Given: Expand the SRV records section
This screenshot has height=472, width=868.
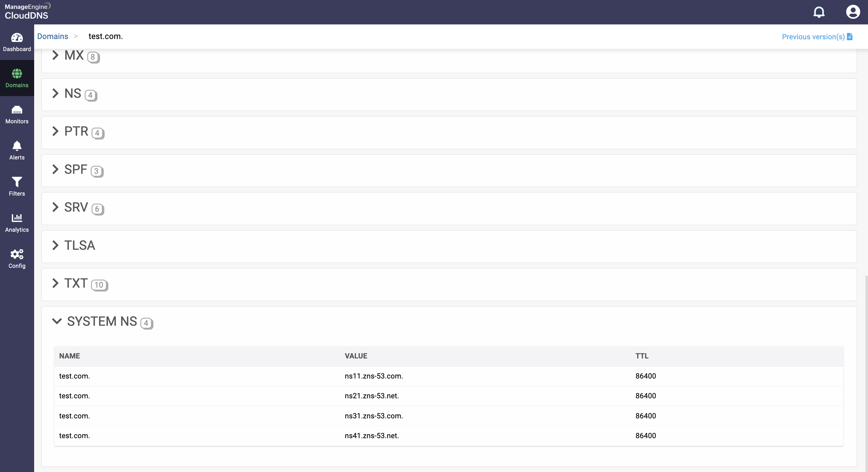Looking at the screenshot, I should point(56,207).
